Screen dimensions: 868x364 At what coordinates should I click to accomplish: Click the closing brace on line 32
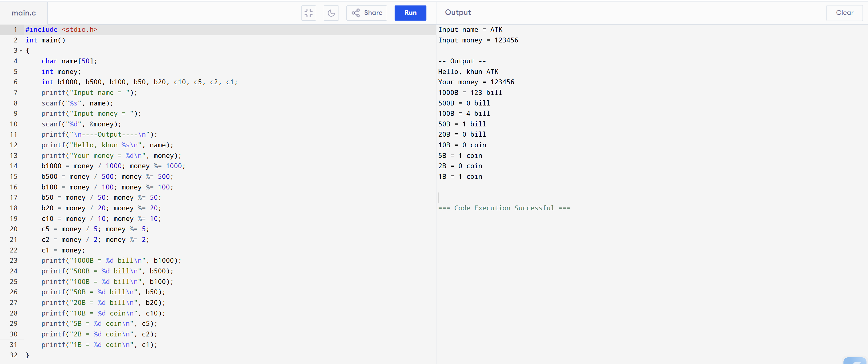[27, 355]
